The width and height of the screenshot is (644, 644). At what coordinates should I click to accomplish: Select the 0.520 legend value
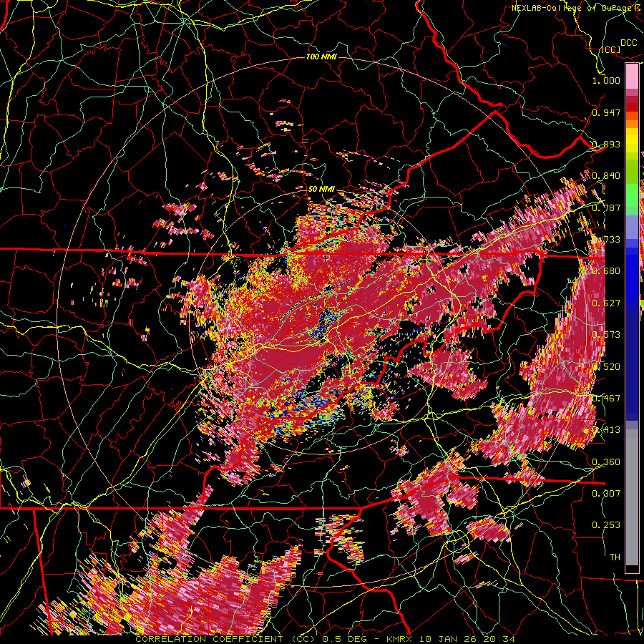point(606,367)
